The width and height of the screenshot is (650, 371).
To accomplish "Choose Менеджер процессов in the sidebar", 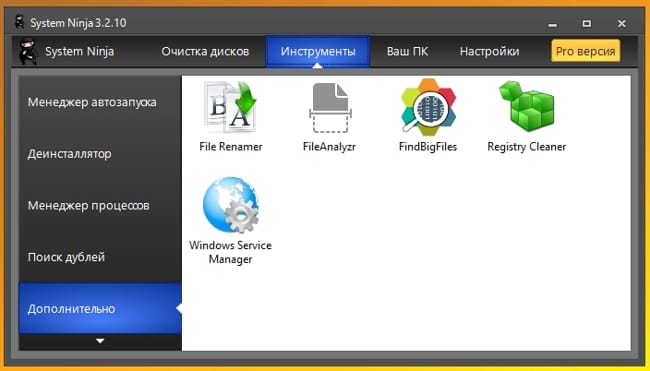I will tap(100, 206).
